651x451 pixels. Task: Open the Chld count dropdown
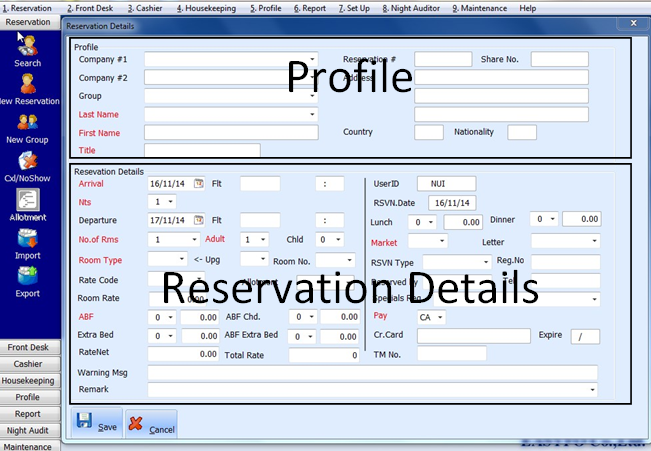[338, 239]
